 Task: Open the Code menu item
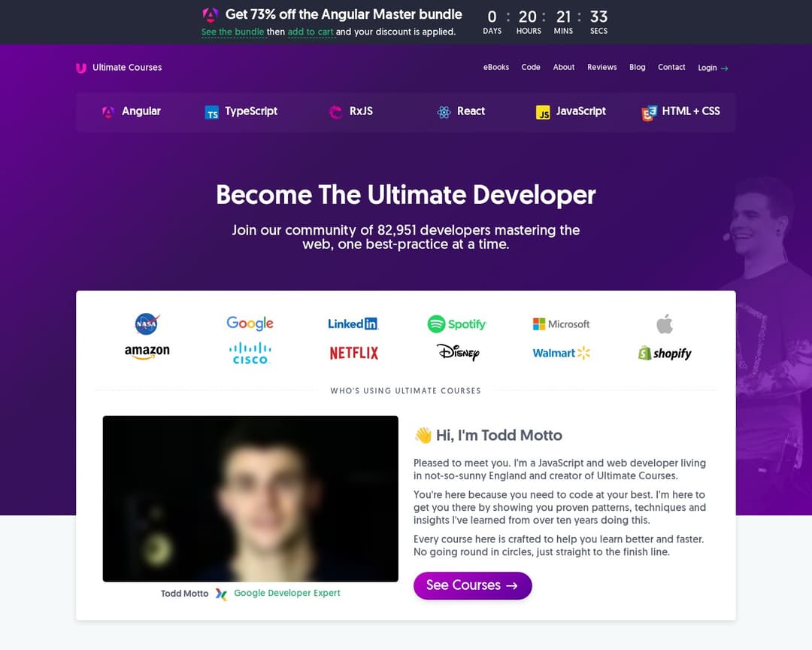tap(531, 68)
